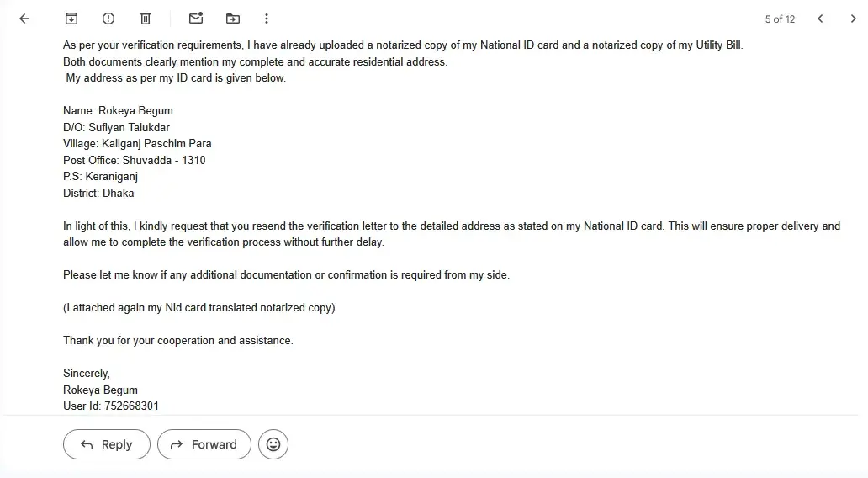Report this email as spam
This screenshot has height=478, width=868.
(x=108, y=19)
